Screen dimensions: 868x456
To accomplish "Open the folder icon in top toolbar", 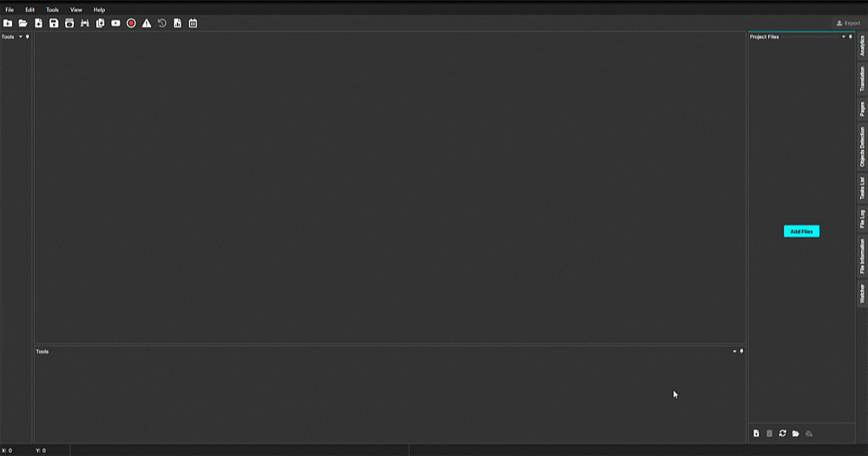I will [x=23, y=23].
